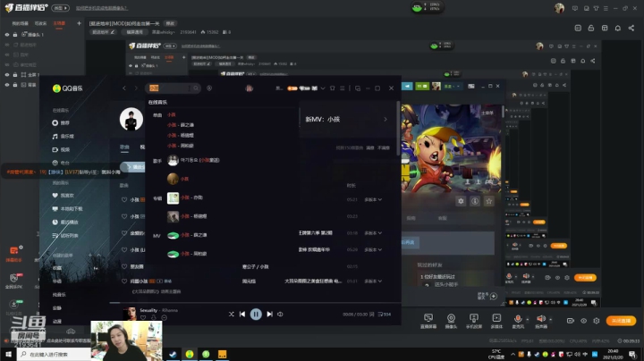
Task: Open the 新MV: 小孩 banner arrow
Action: point(386,120)
